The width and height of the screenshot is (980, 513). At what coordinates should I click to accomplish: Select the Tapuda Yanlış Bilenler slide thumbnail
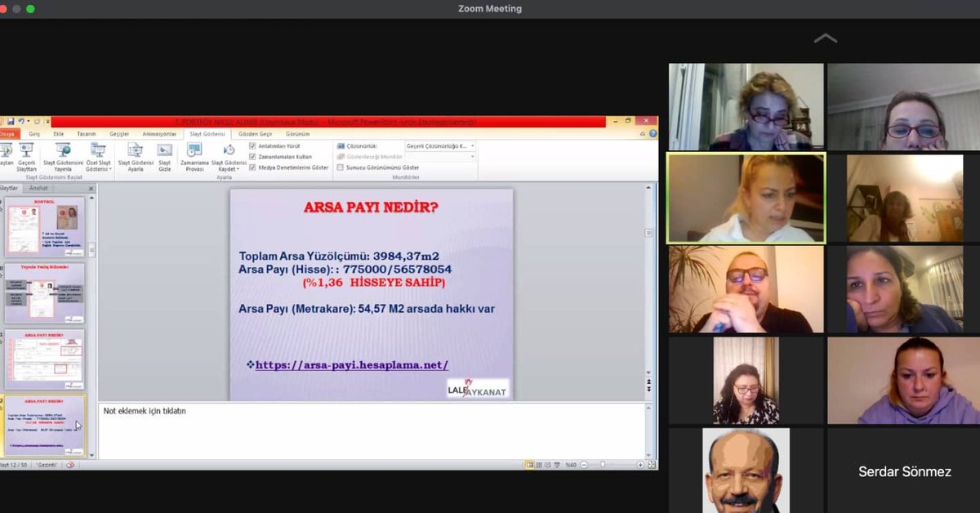45,292
